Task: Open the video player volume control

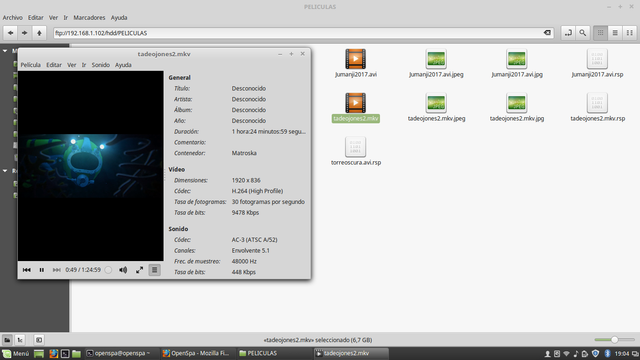Action: [123, 270]
